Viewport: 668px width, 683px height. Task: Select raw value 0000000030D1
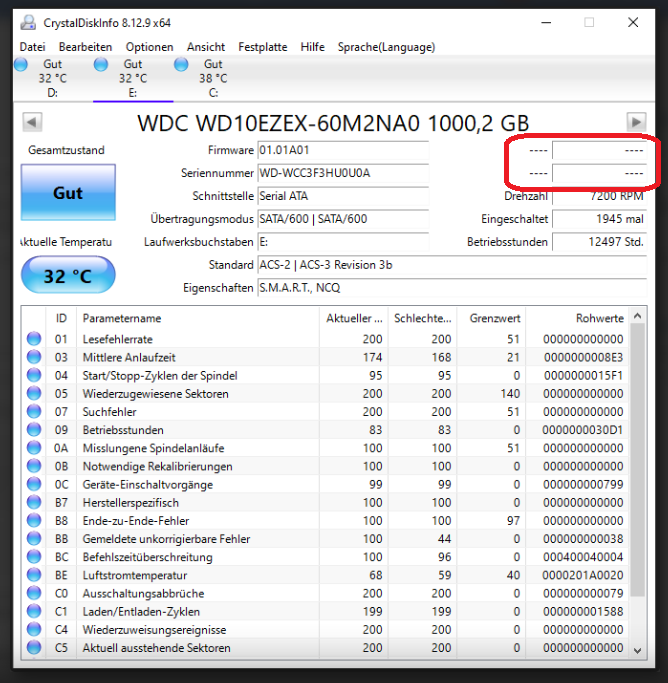click(583, 430)
